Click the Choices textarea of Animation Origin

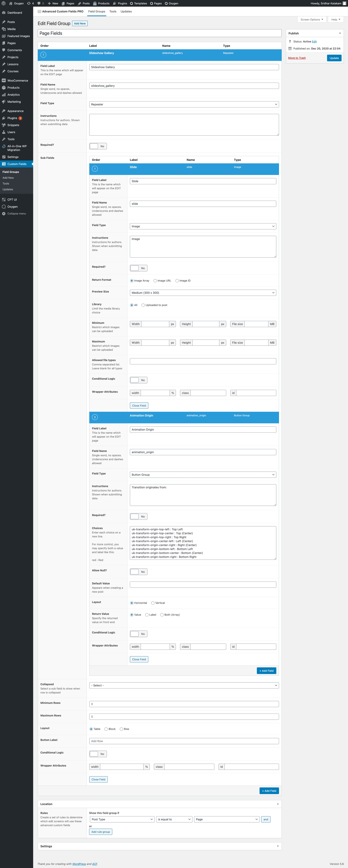pyautogui.click(x=203, y=543)
